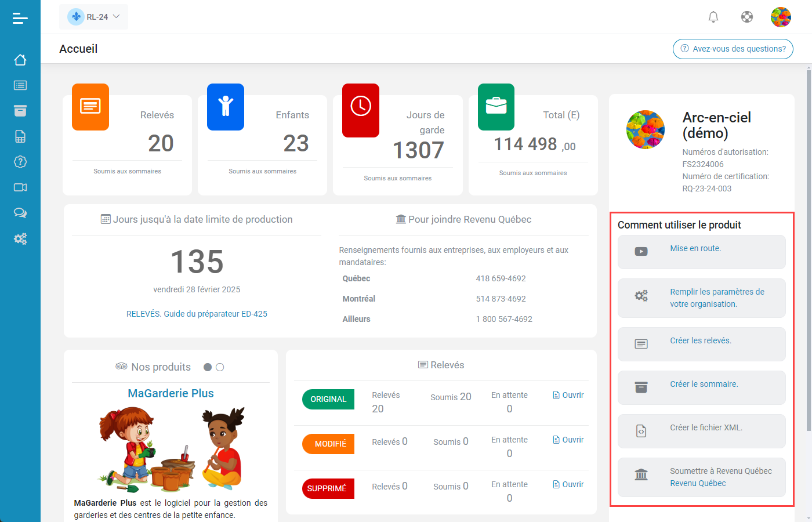Select the second Nos produits carousel dot

[x=220, y=366]
